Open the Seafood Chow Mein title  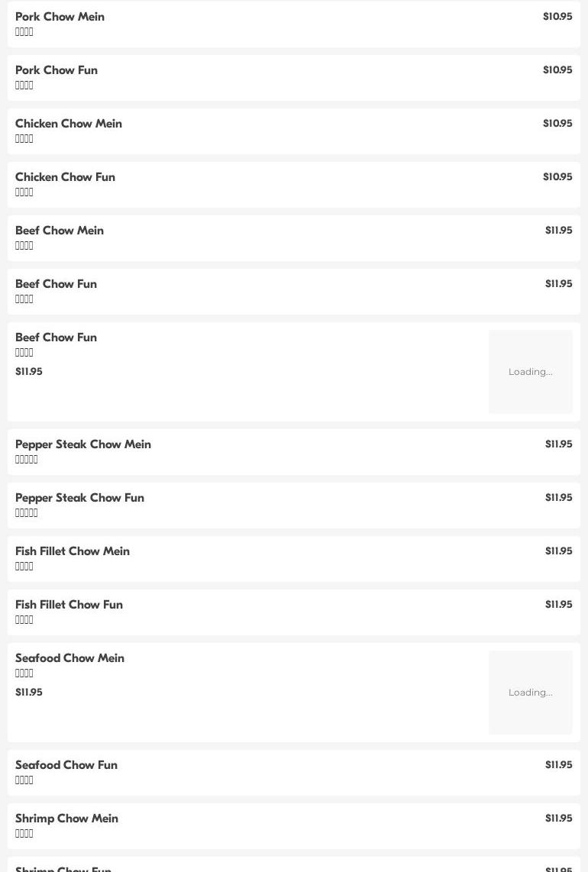(x=69, y=658)
